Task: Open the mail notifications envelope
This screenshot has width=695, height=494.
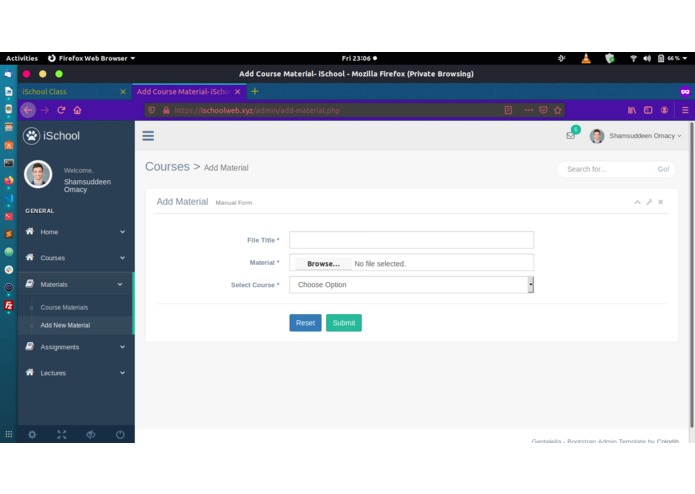Action: tap(570, 136)
